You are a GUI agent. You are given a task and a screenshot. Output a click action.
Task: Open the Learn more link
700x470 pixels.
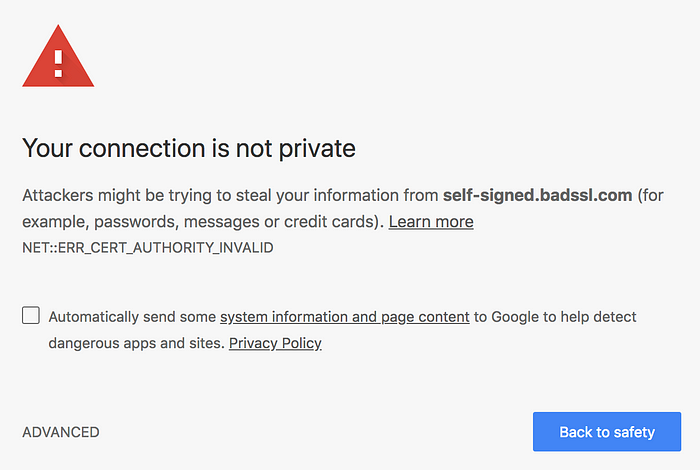pos(431,221)
